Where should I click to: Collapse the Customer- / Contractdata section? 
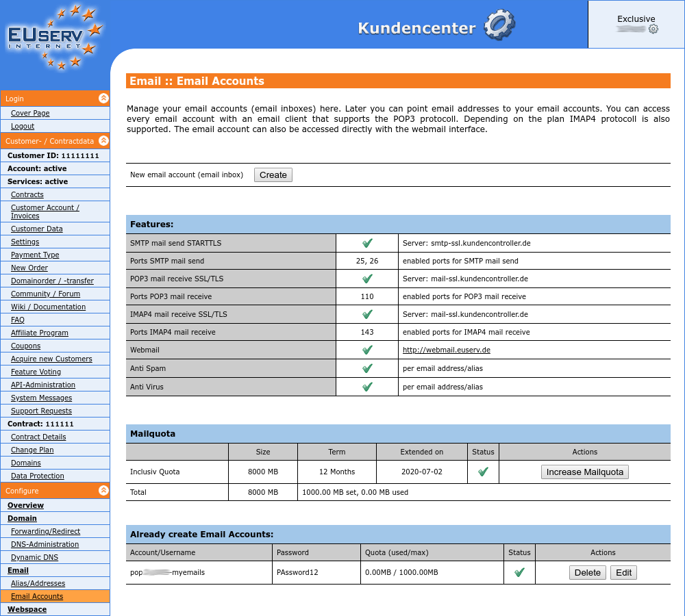[x=103, y=140]
